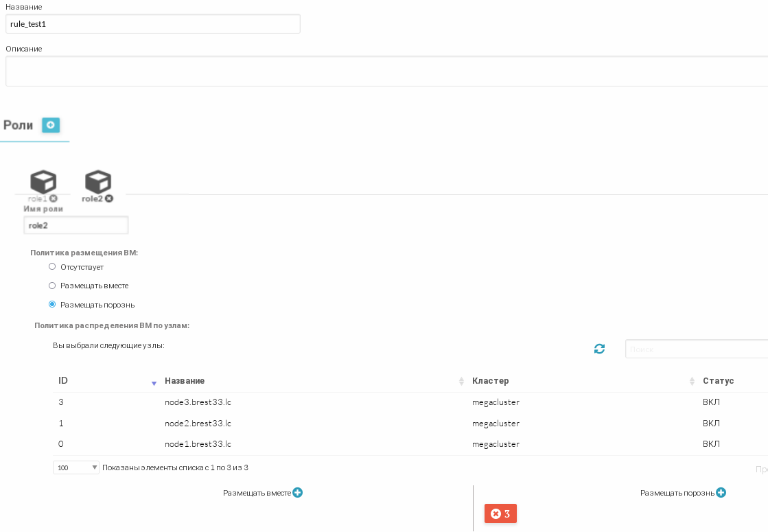
Task: Remove role1 with its x icon
Action: coord(54,199)
